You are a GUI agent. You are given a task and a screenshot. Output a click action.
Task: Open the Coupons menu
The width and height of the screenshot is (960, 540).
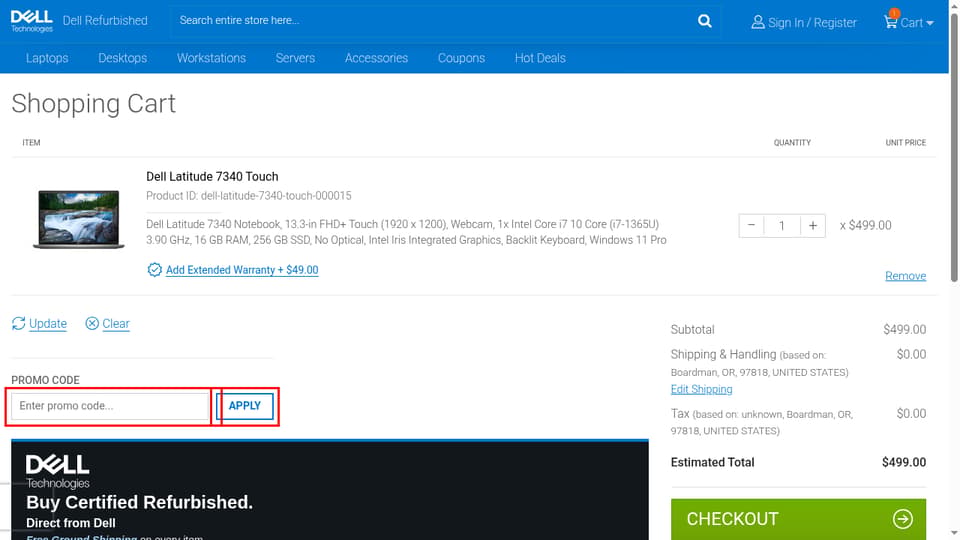[x=461, y=58]
